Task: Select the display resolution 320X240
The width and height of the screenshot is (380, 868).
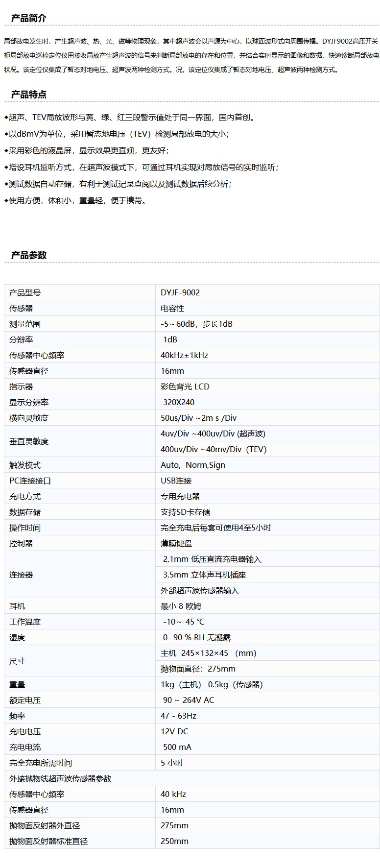Action: click(x=179, y=402)
